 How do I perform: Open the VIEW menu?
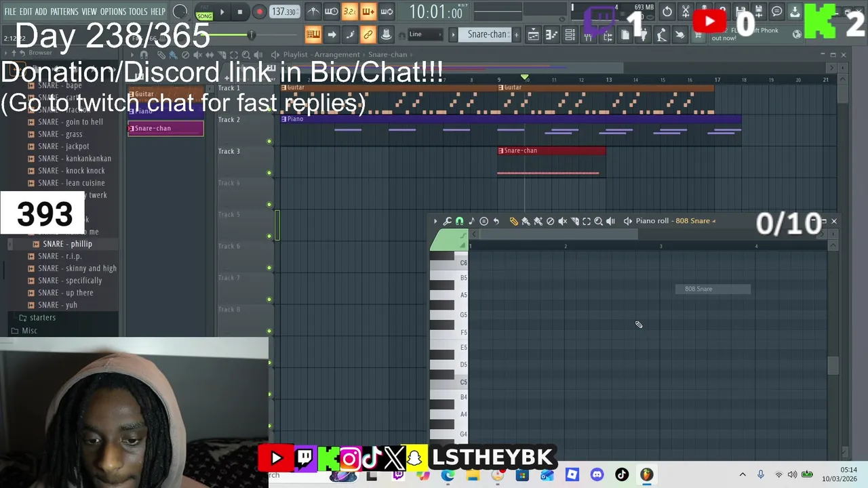90,12
